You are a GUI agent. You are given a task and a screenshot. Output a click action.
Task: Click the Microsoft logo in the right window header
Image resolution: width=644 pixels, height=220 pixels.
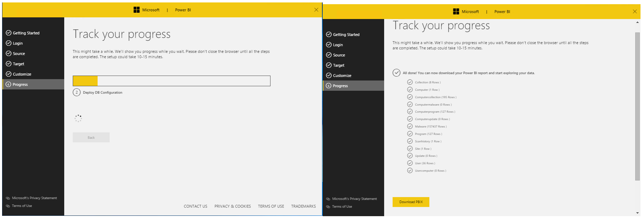[x=456, y=12]
